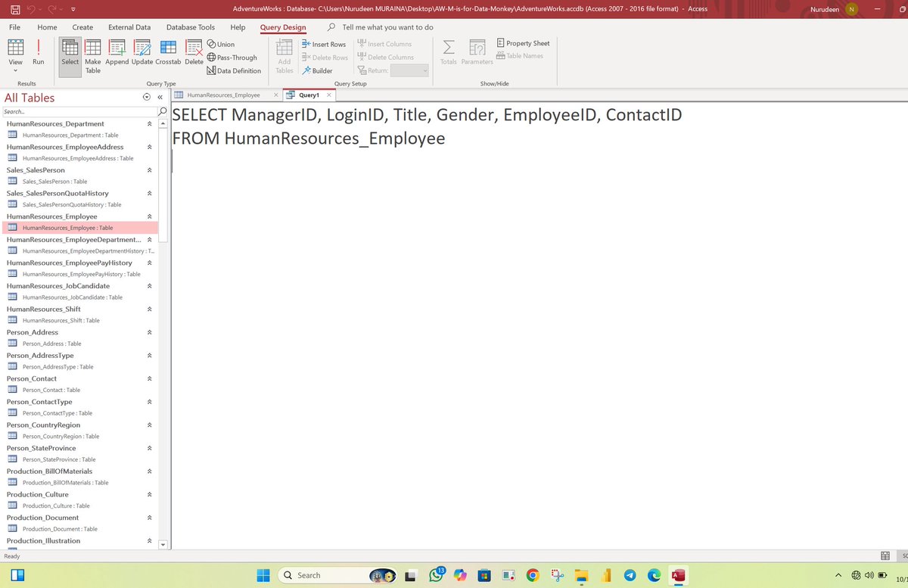The height and width of the screenshot is (588, 908).
Task: Collapse the Sales_SalesPerson group
Action: click(x=149, y=170)
